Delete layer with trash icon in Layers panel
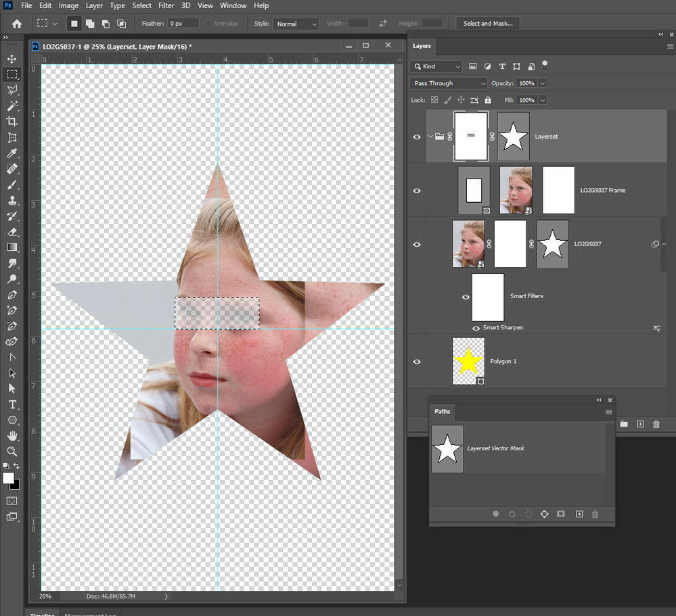 click(656, 425)
